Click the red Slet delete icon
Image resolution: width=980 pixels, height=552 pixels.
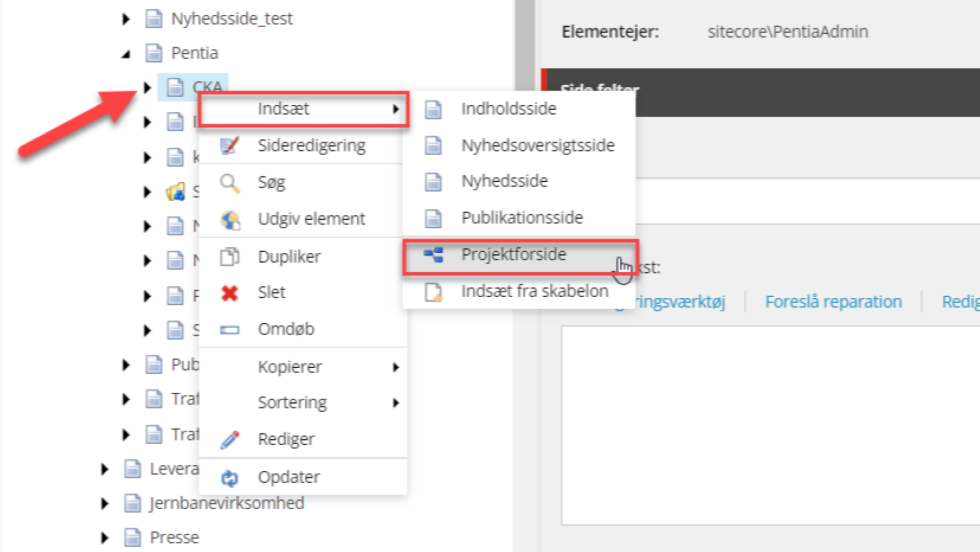(230, 293)
